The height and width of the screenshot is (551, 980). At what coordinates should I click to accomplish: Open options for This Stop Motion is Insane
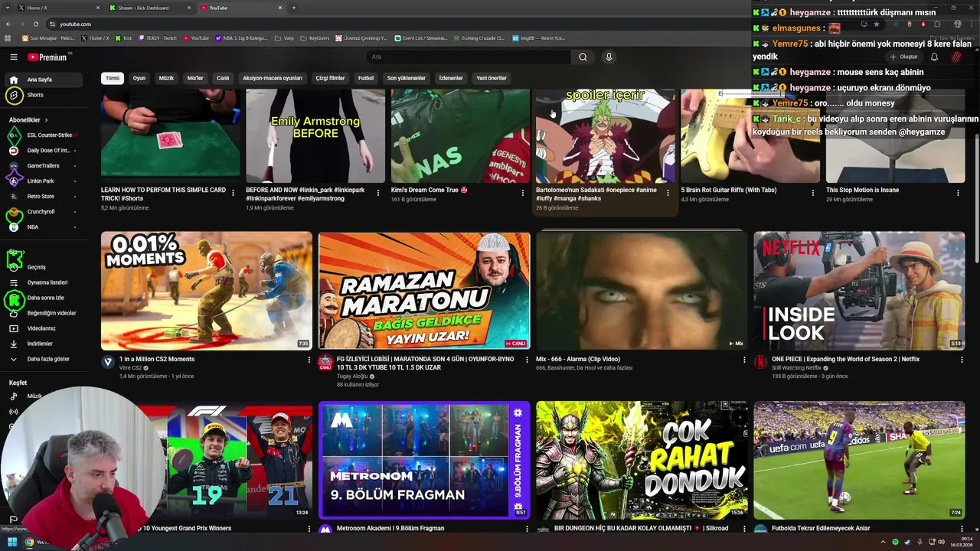point(958,193)
